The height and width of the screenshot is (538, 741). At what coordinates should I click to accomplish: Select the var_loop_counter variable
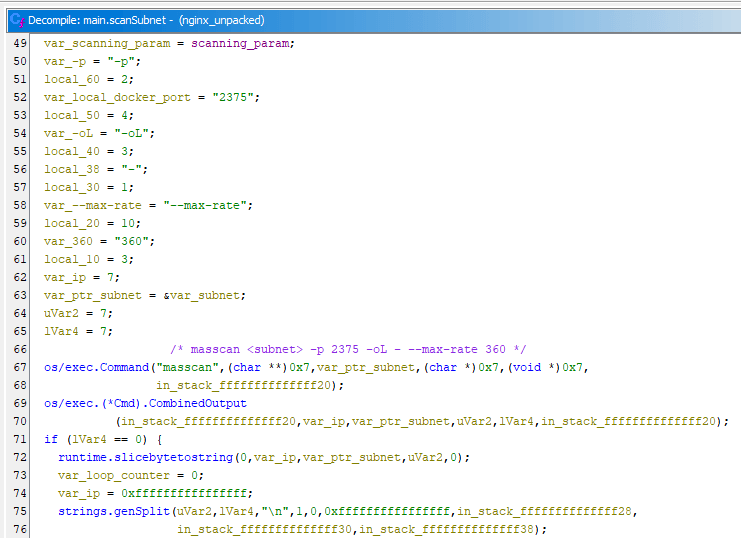coord(116,475)
